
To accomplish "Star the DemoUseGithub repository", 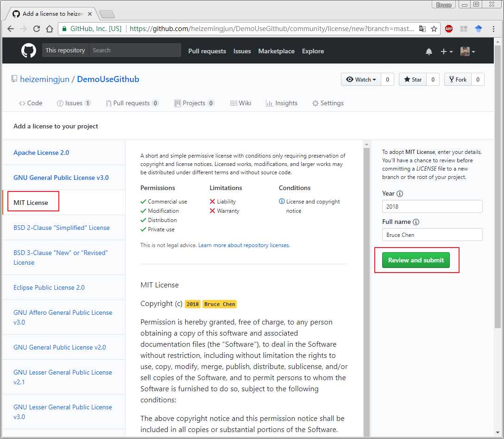I will [x=413, y=79].
